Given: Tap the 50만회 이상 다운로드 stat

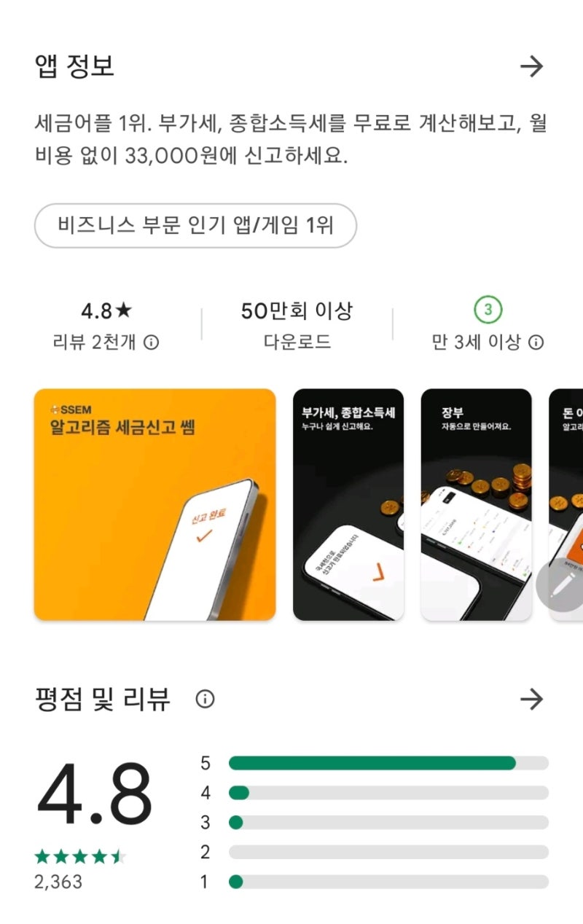Looking at the screenshot, I should coord(297,326).
